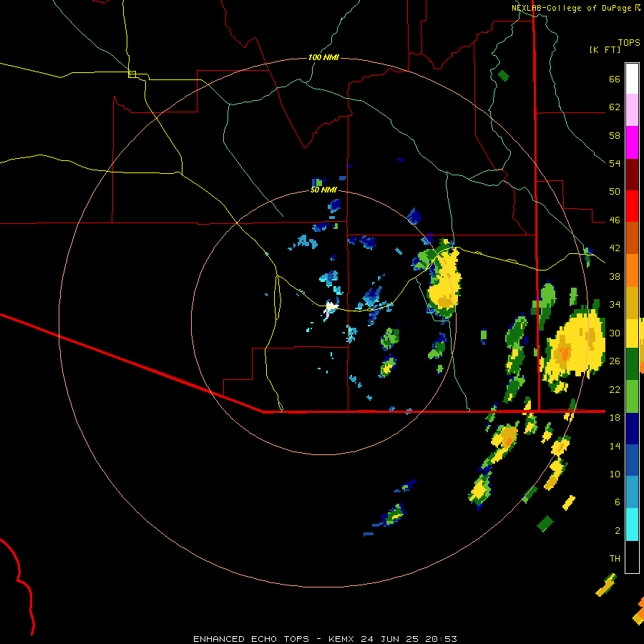Click the 50 NMI range ring label

323,190
